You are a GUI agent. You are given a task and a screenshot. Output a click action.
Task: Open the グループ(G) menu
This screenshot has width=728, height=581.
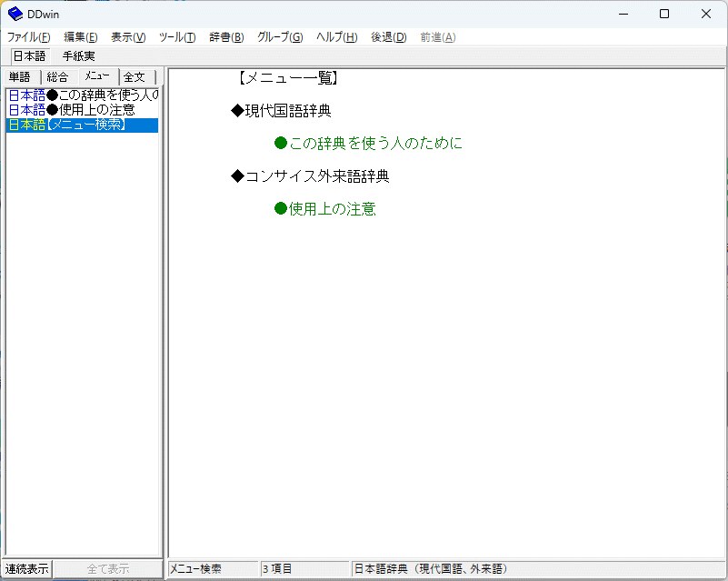point(281,37)
